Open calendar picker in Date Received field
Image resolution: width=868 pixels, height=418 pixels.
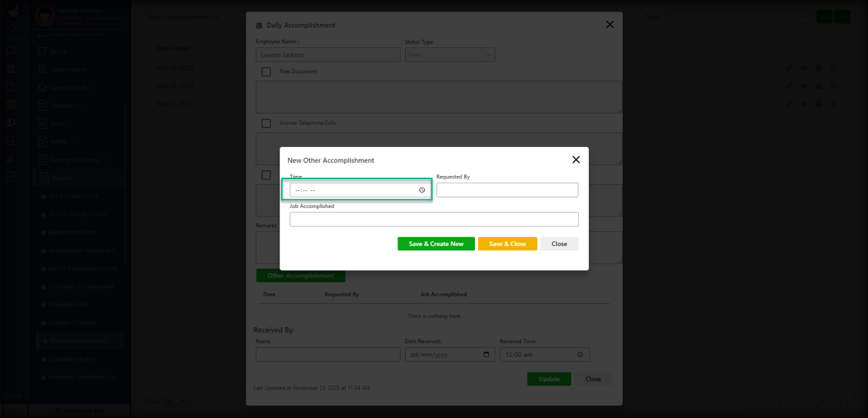coord(486,355)
